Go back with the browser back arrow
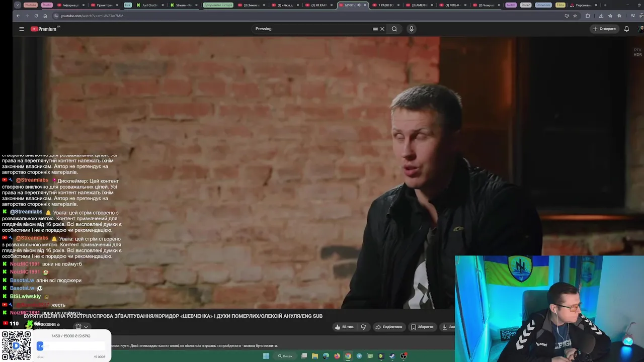This screenshot has width=644, height=362. pyautogui.click(x=18, y=16)
